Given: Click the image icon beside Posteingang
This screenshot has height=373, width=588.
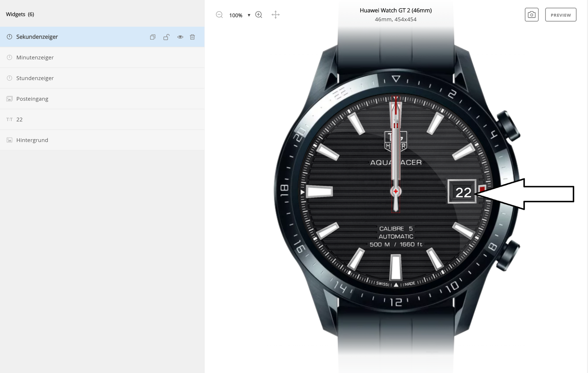Looking at the screenshot, I should [9, 99].
